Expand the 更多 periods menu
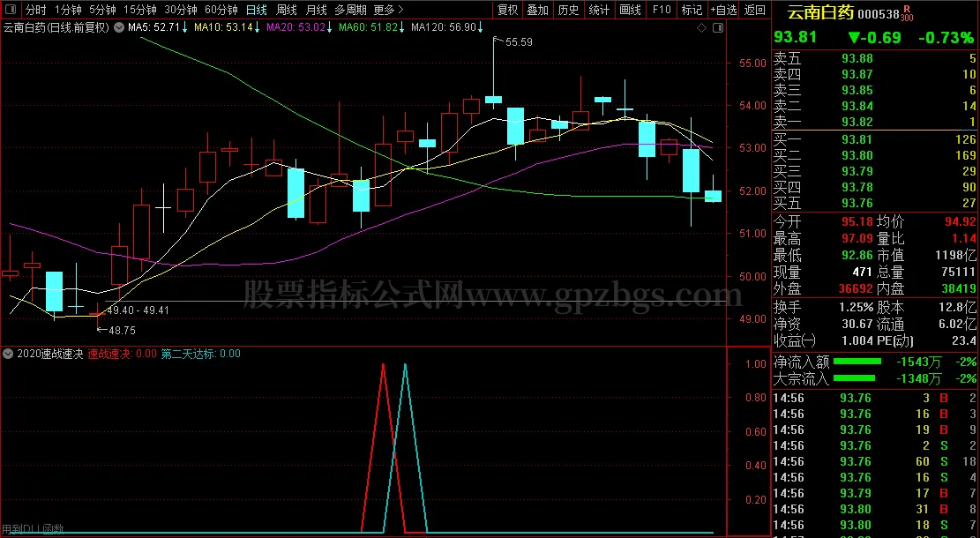980x538 pixels. pyautogui.click(x=388, y=10)
